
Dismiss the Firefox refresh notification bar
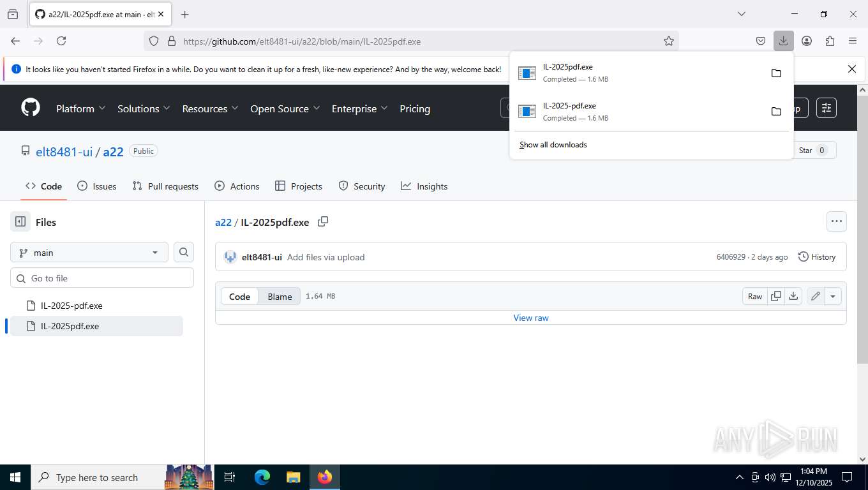pos(851,69)
